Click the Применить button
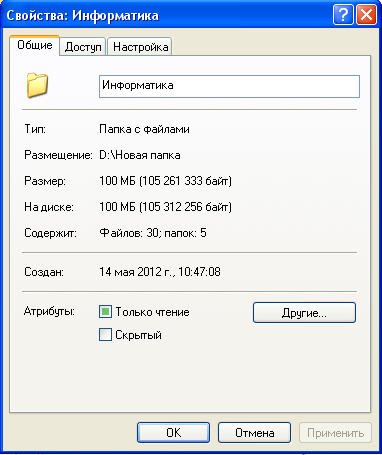382x455 pixels. pos(335,433)
